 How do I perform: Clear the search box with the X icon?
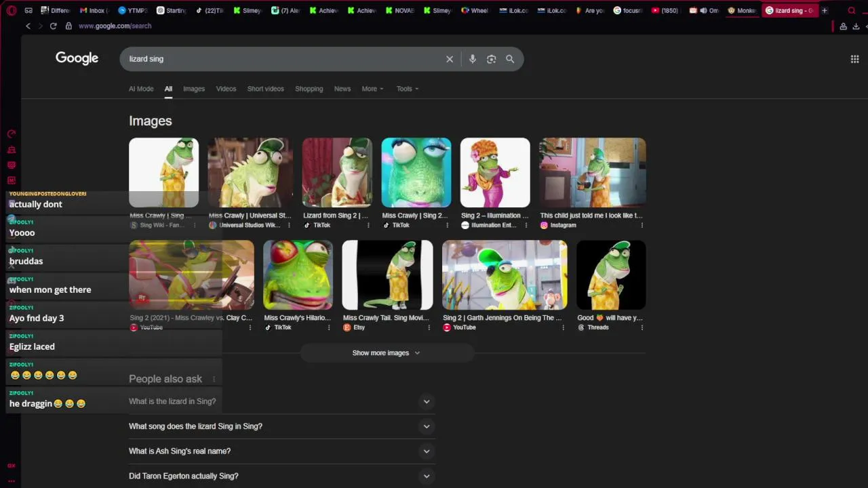(450, 59)
